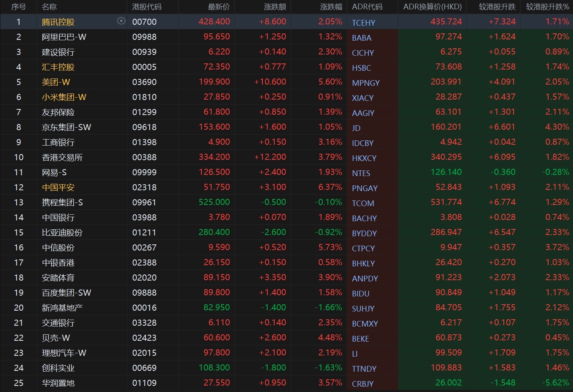Open the 香港交易所 stock name

(62, 157)
